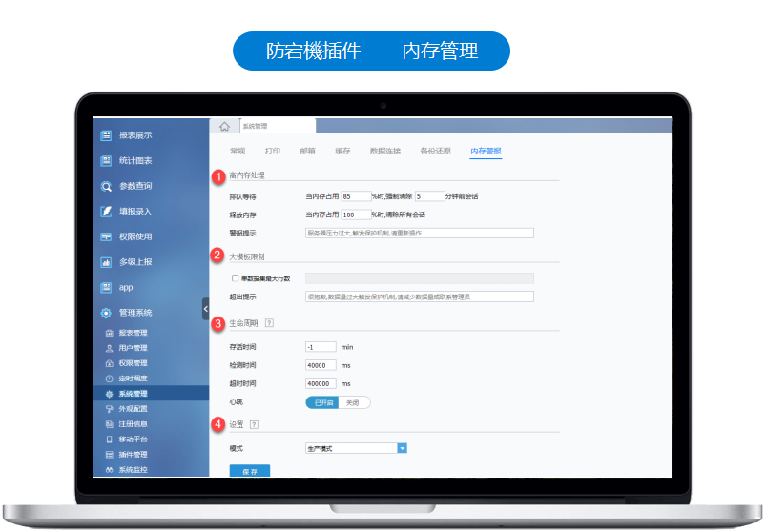766x532 pixels.
Task: Click the help icon beside 设置
Action: coord(254,424)
